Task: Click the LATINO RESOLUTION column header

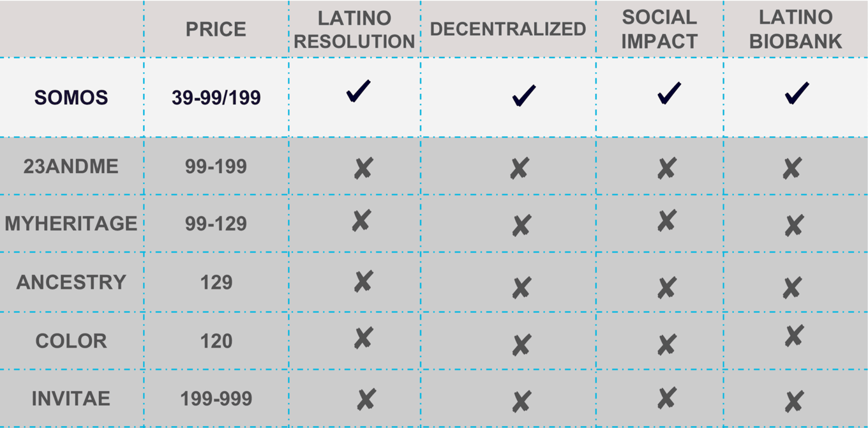Action: 354,29
